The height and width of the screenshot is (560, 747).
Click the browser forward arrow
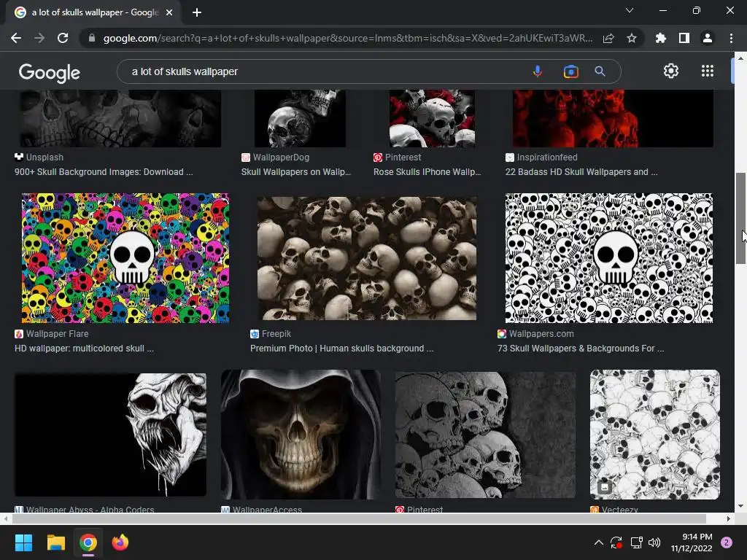(x=39, y=38)
